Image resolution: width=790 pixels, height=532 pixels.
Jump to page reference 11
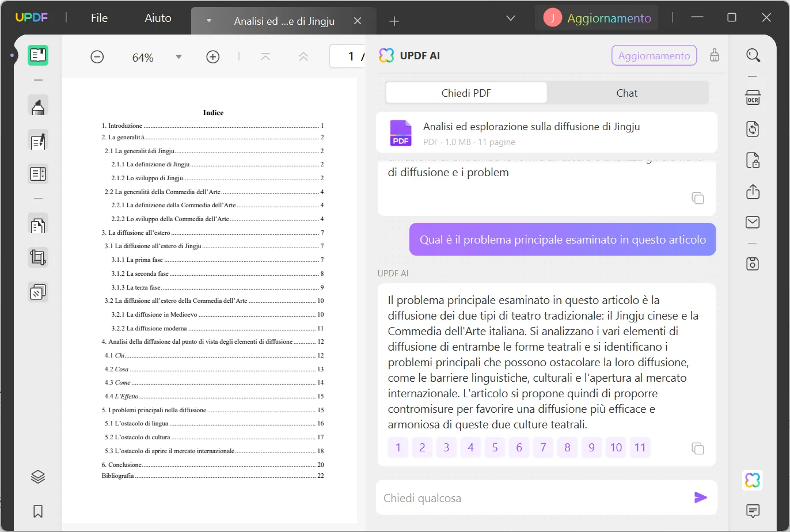point(640,447)
